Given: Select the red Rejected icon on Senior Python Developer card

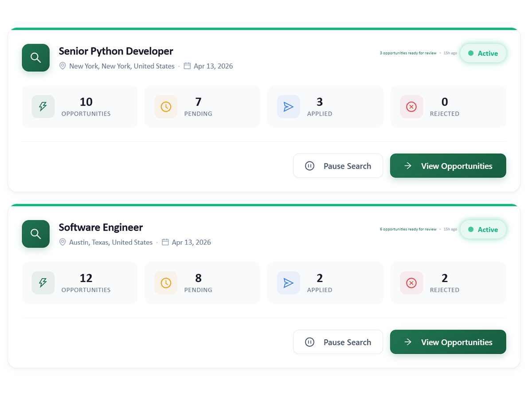Looking at the screenshot, I should (x=411, y=106).
